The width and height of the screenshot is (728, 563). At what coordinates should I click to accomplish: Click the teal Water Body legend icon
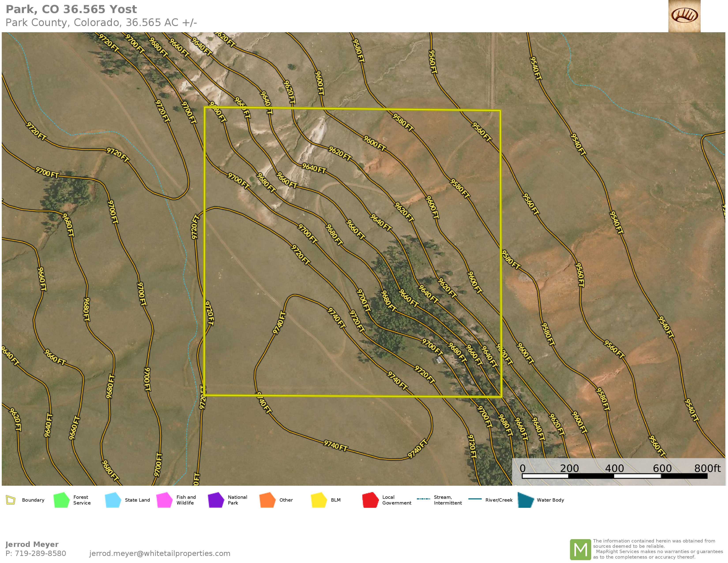tap(526, 500)
